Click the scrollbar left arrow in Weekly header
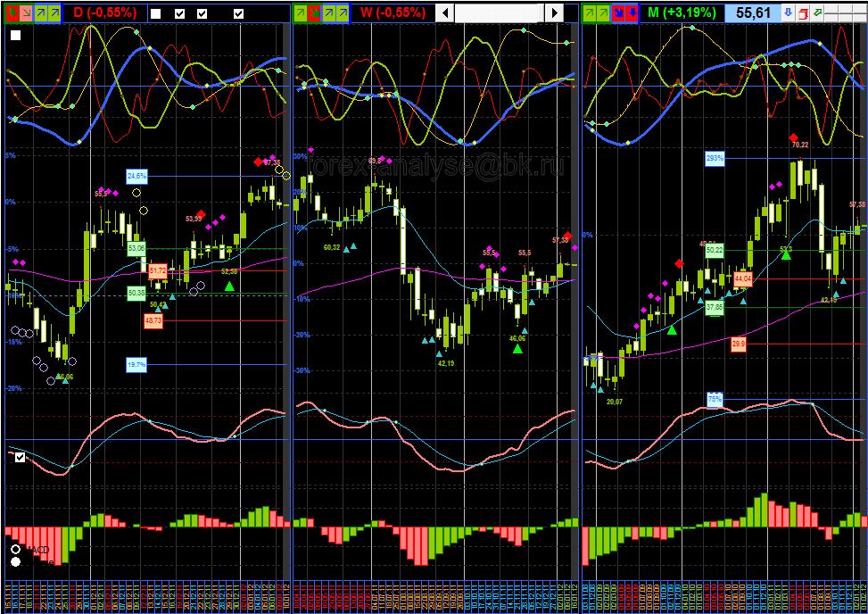This screenshot has height=614, width=868. [444, 12]
